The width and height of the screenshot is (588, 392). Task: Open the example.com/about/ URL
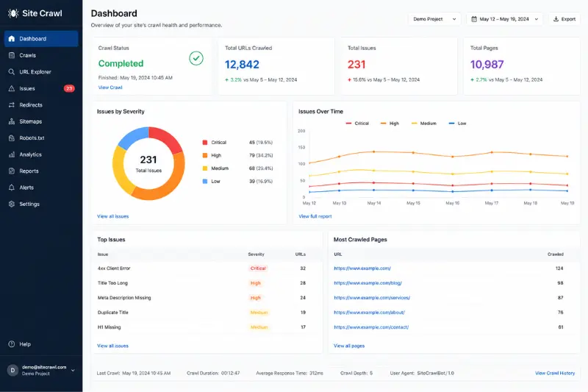370,313
